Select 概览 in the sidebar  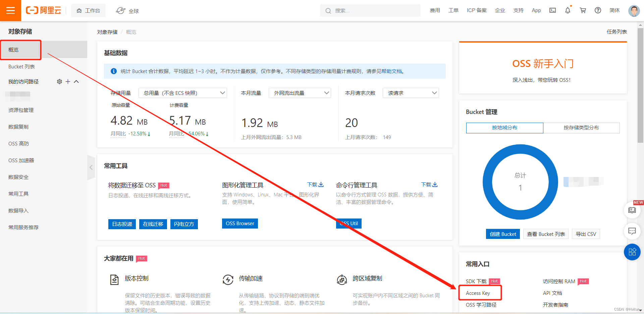coord(44,50)
